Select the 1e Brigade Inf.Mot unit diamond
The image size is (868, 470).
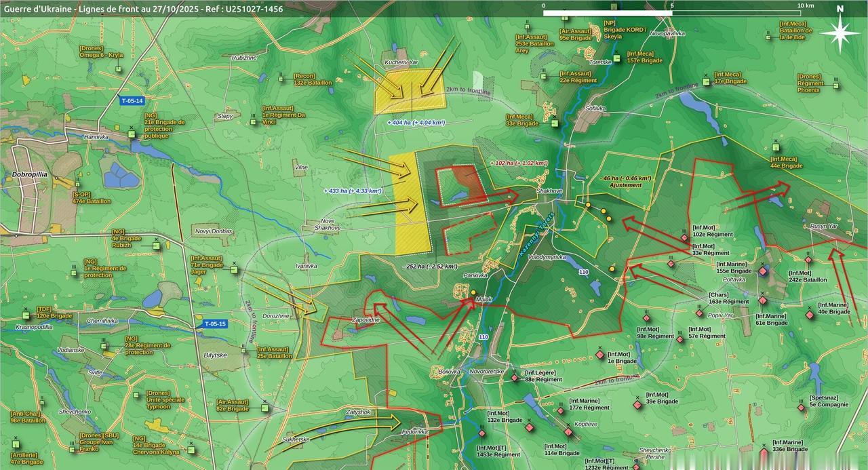point(599,355)
